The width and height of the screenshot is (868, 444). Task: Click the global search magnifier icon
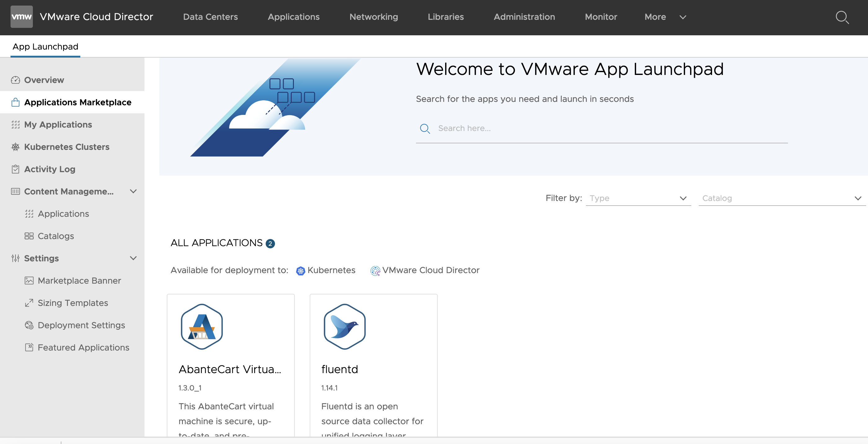click(x=842, y=17)
